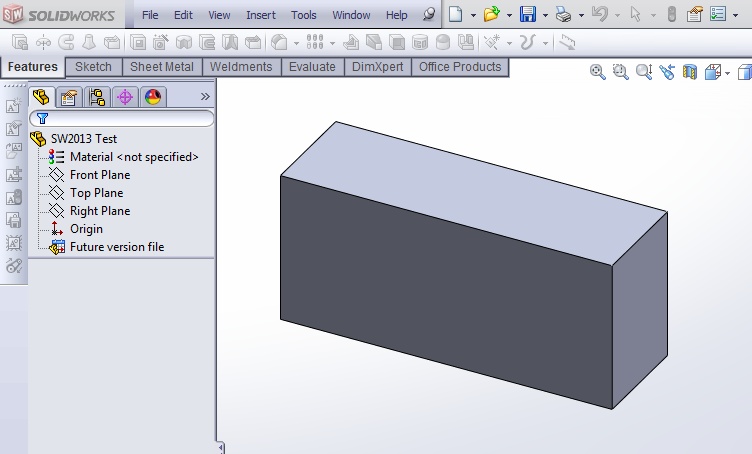This screenshot has width=752, height=454.
Task: Open the PropertyManager tab
Action: tap(69, 97)
